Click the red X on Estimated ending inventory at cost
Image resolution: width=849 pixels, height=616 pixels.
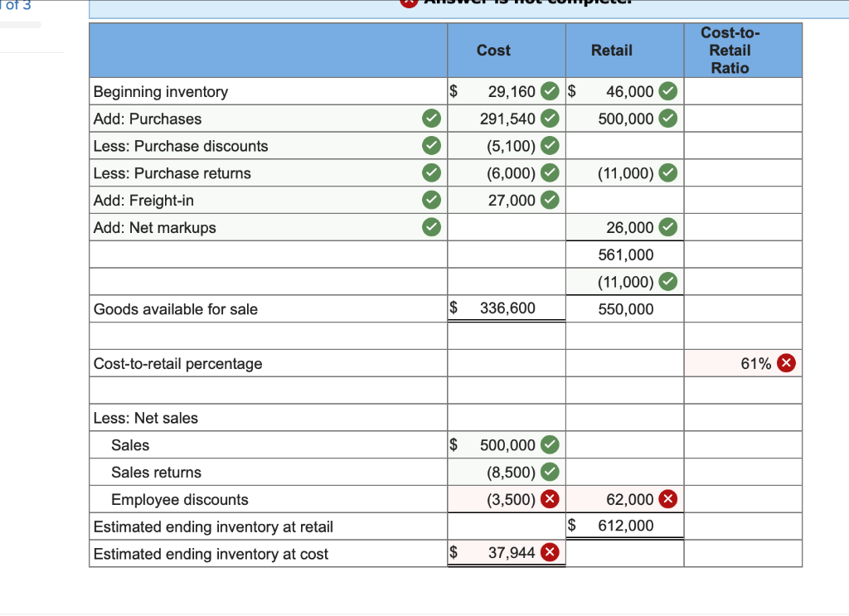(x=549, y=552)
